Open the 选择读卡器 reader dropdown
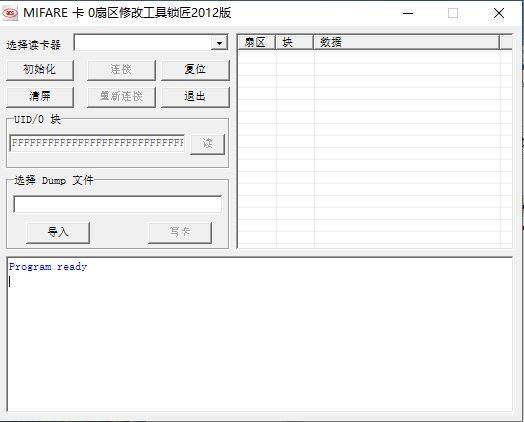 219,43
